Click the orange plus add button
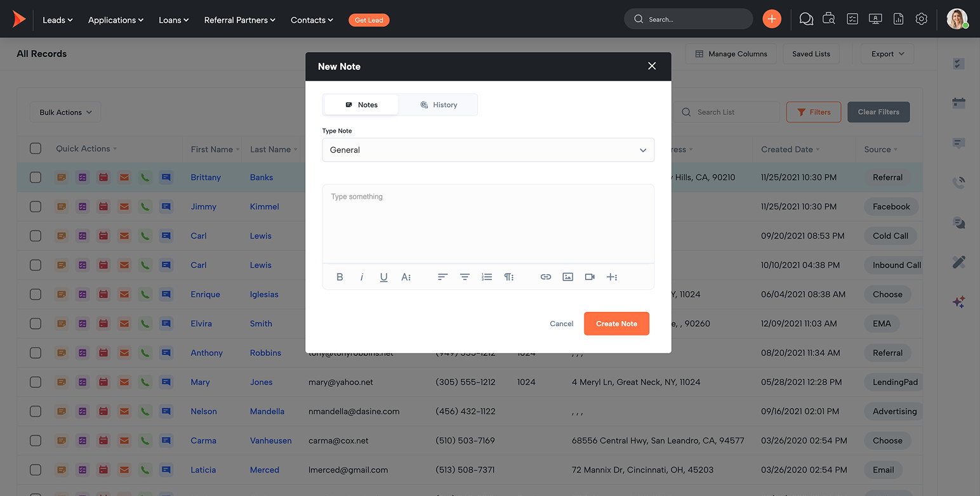980x496 pixels. pyautogui.click(x=772, y=19)
